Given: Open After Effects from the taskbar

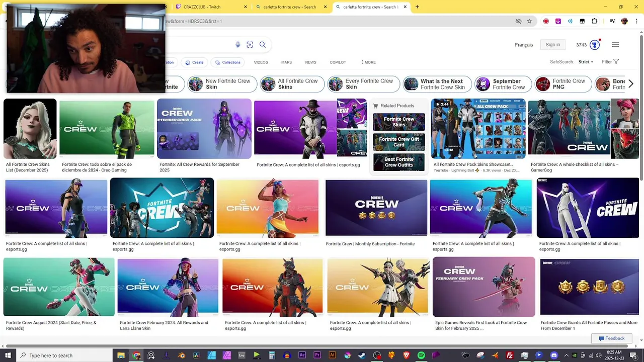Looking at the screenshot, I should pyautogui.click(x=302, y=355).
